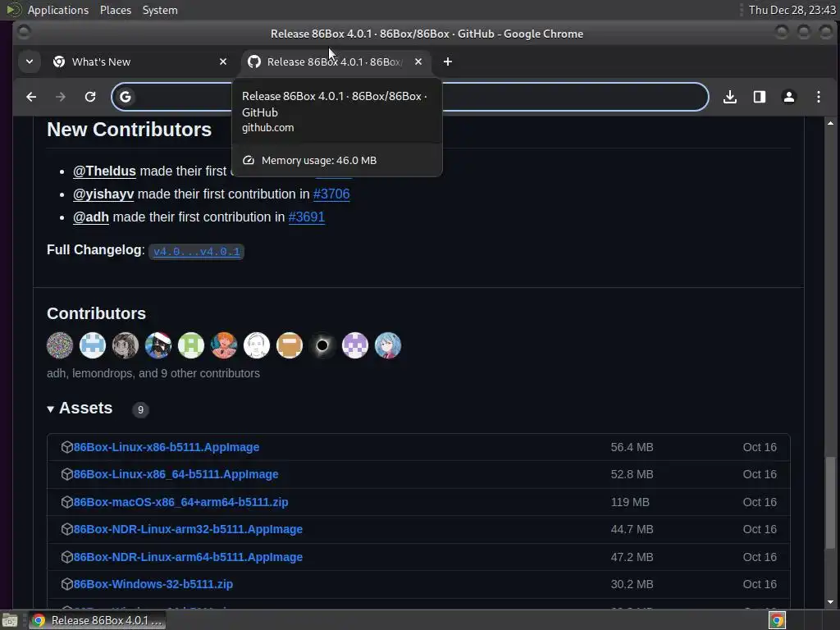The image size is (840, 630).
Task: Click the Google icon in address bar
Action: click(x=126, y=97)
